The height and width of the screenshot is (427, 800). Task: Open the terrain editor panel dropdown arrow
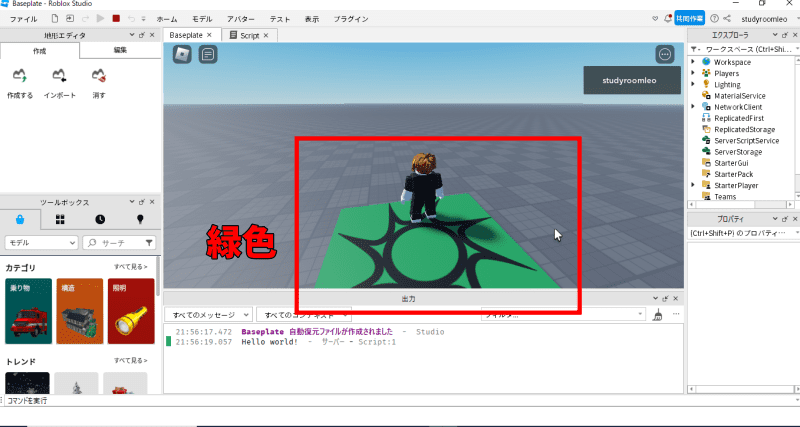(132, 35)
